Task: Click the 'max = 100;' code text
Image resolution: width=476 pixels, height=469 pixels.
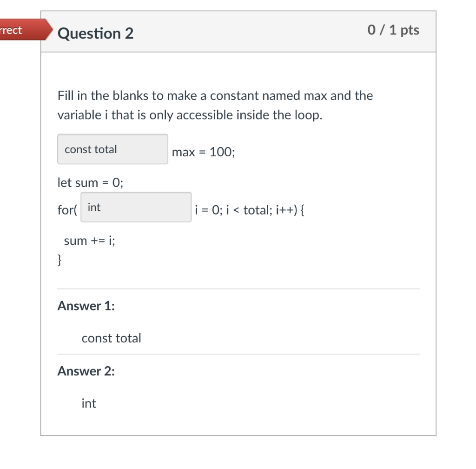Action: coord(203,153)
